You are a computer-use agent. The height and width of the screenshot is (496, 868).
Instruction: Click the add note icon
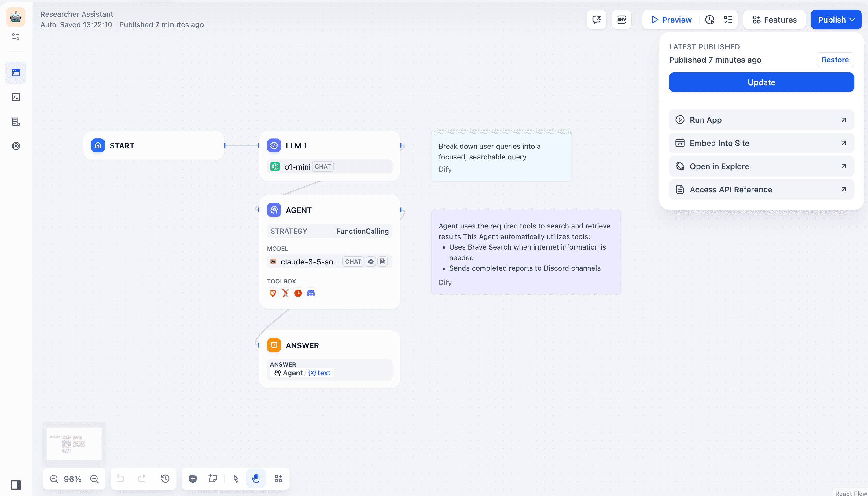tap(213, 479)
